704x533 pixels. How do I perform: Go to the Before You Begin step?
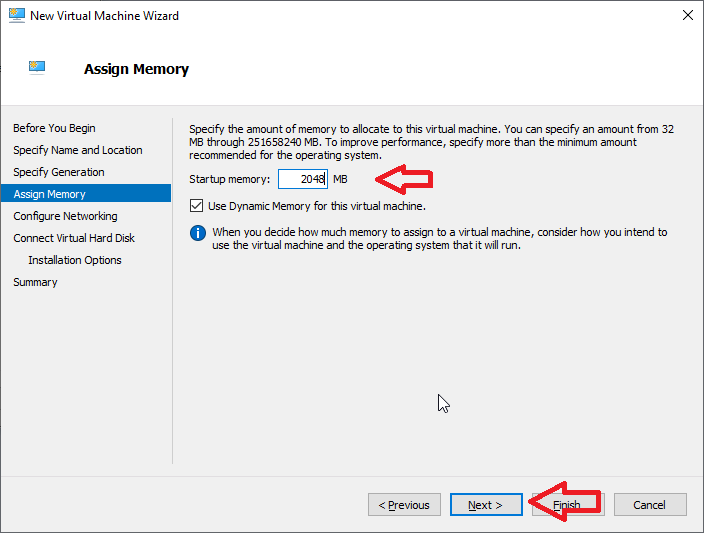pos(54,128)
